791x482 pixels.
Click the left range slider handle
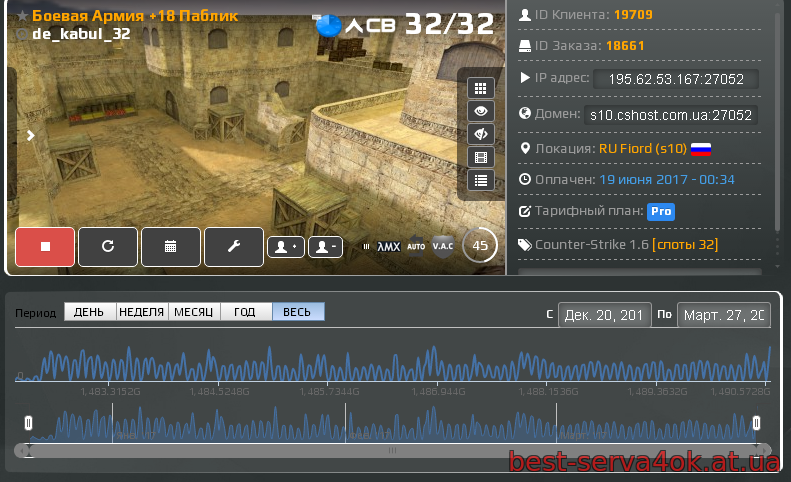tap(28, 423)
